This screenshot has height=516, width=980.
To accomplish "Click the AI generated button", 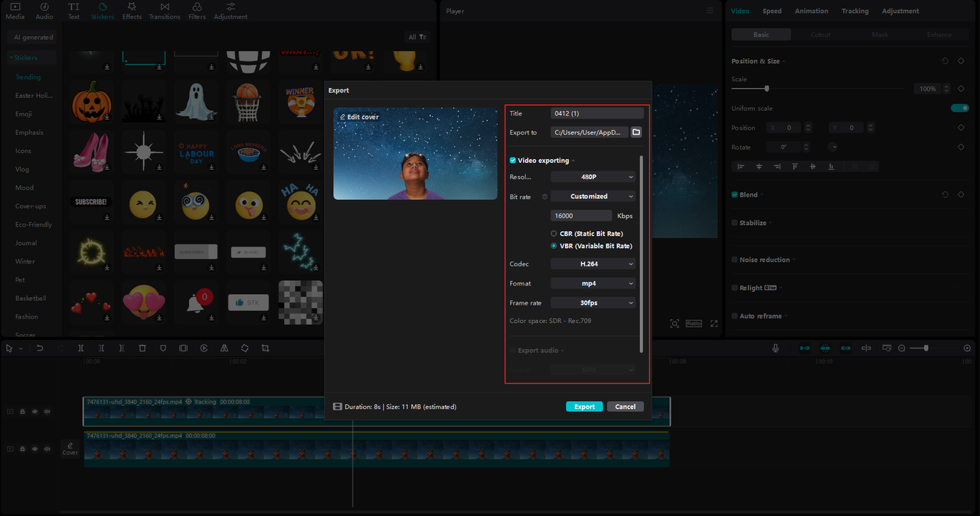I will point(33,37).
